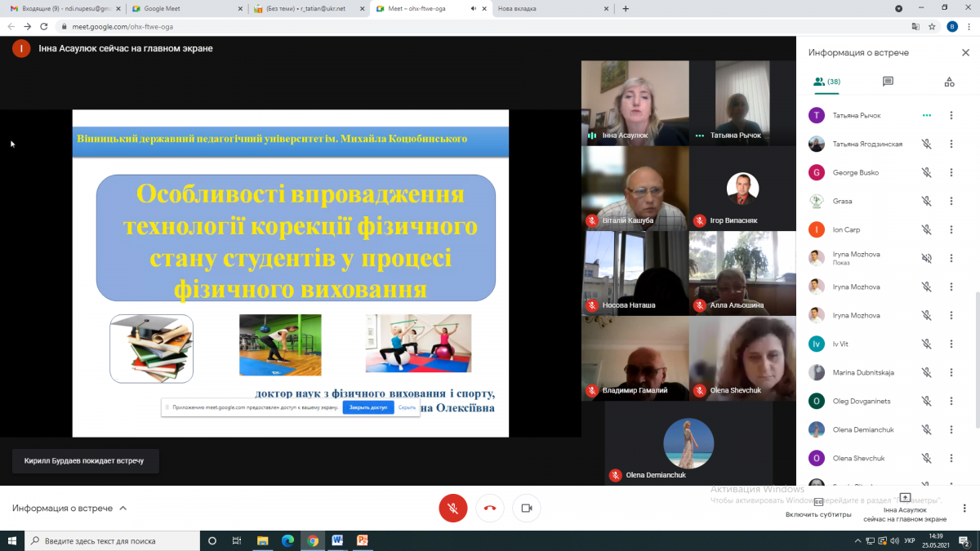Image resolution: width=980 pixels, height=551 pixels.
Task: Switch to the participants tab (38)
Action: pyautogui.click(x=826, y=82)
